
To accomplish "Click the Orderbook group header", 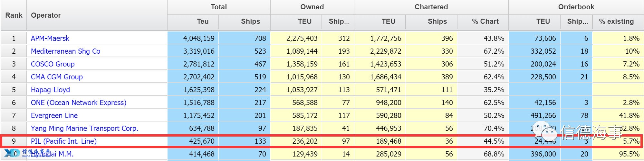I will pos(576,7).
